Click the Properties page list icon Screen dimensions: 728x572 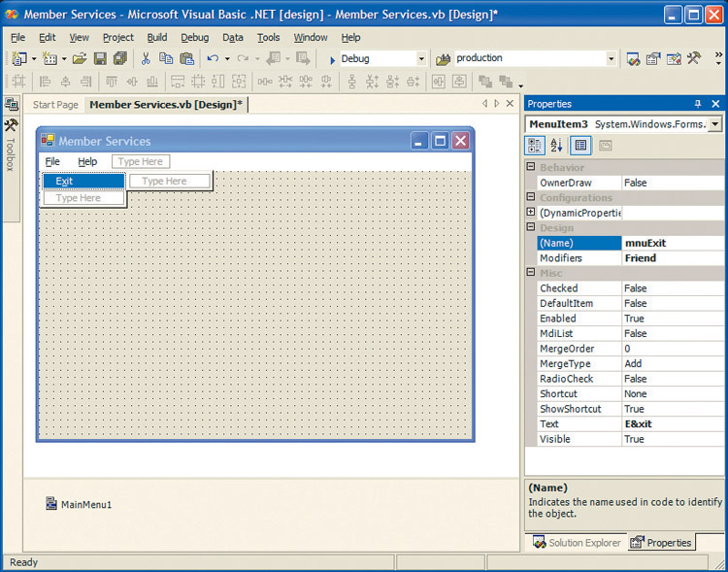pyautogui.click(x=580, y=146)
